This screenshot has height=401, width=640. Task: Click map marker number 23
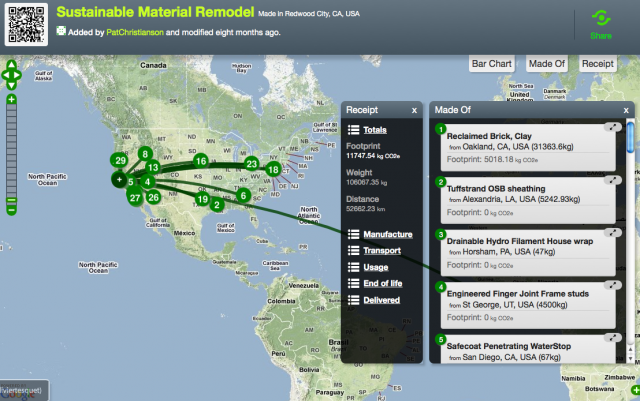[x=252, y=163]
